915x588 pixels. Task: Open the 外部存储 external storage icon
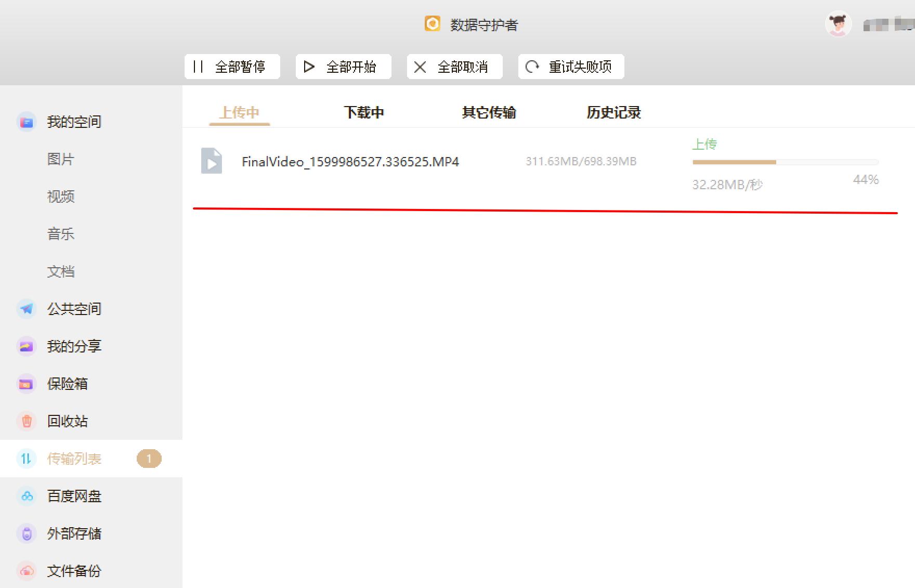coord(26,534)
